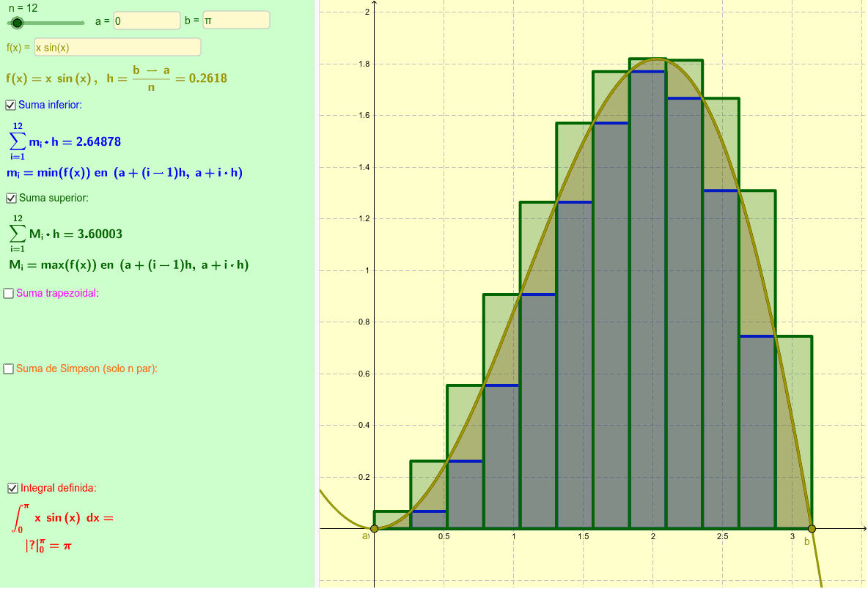Uncheck the Suma inferior checkbox
This screenshot has width=868, height=589.
10,105
